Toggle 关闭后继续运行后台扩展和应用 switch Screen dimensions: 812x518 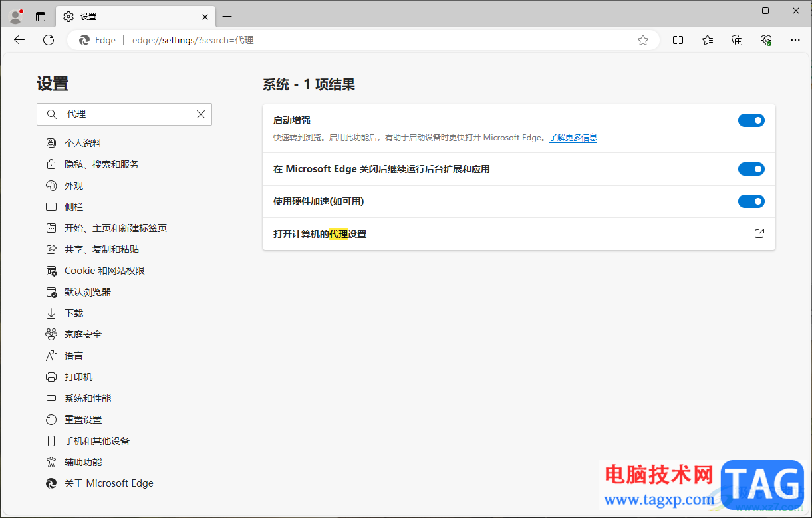pyautogui.click(x=751, y=169)
